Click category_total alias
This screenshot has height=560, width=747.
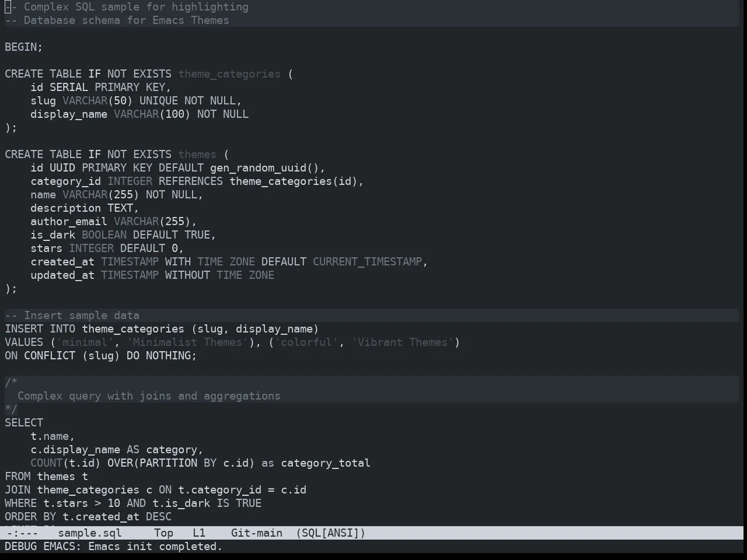pos(326,463)
